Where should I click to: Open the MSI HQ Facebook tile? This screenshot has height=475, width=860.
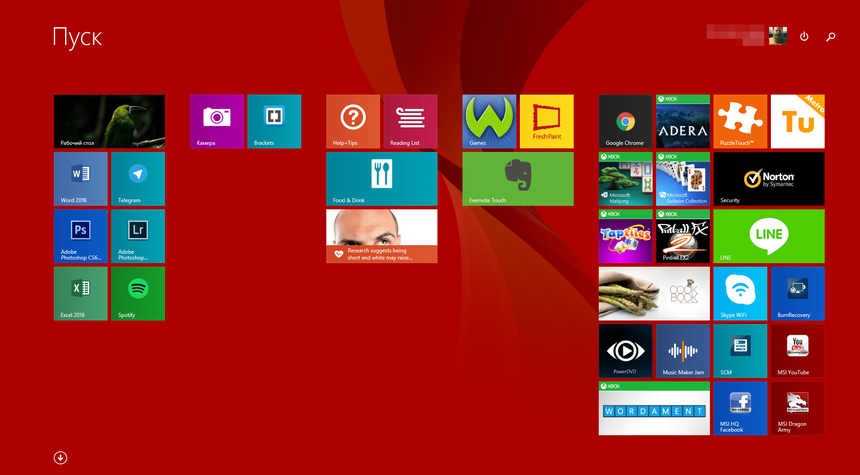[740, 408]
